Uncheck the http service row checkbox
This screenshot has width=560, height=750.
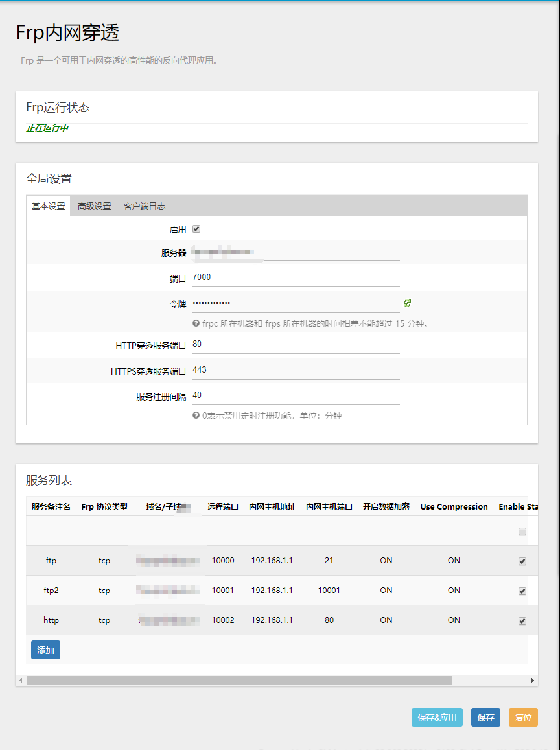pyautogui.click(x=522, y=620)
